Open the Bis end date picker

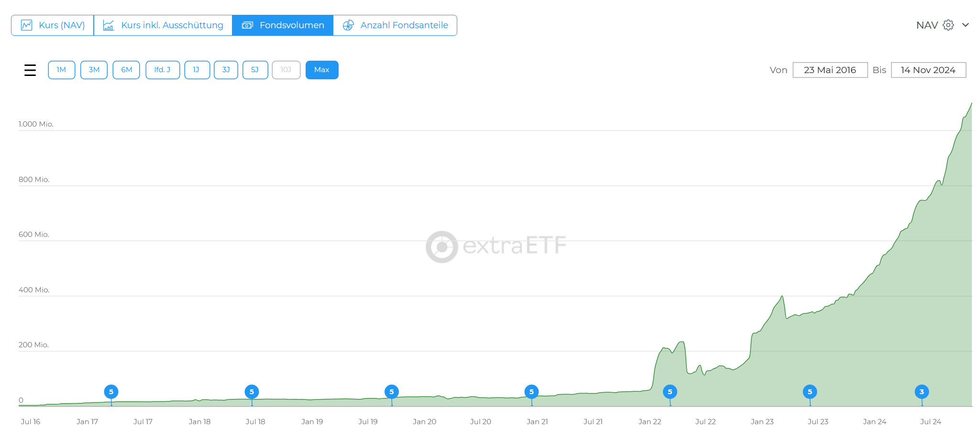928,70
